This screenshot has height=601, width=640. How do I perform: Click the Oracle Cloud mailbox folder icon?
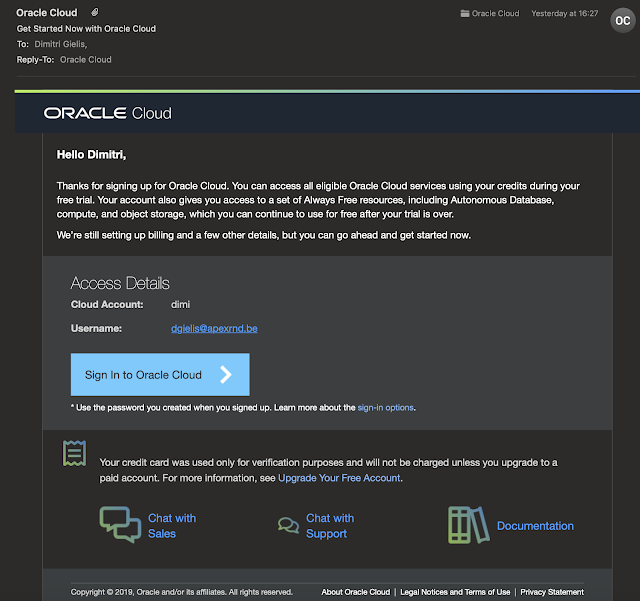click(464, 14)
